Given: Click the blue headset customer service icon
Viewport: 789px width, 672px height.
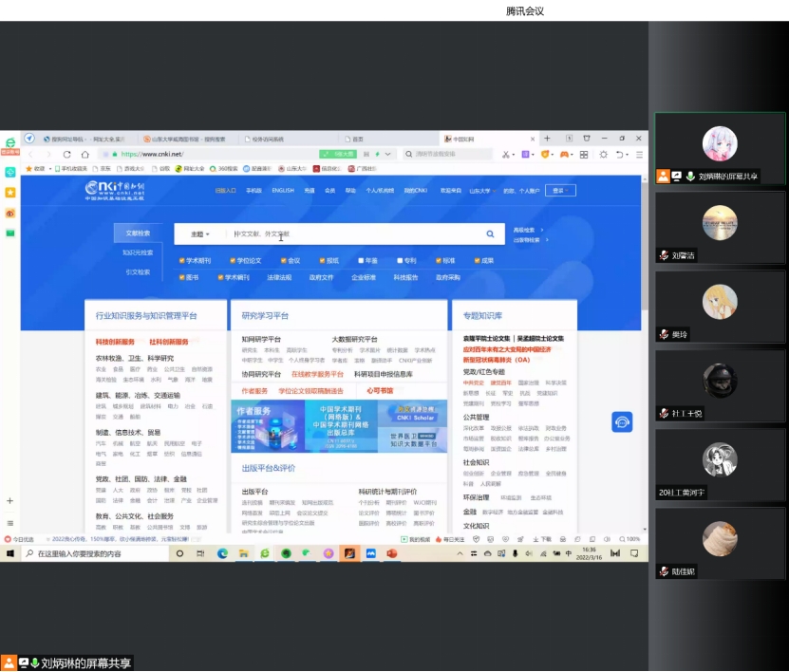Looking at the screenshot, I should [622, 421].
